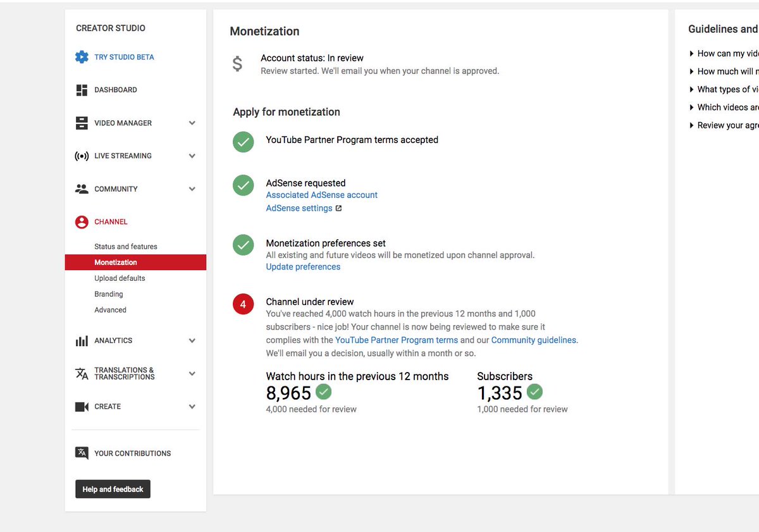Select the Monetization sidebar item
This screenshot has height=532, width=759.
(x=135, y=263)
